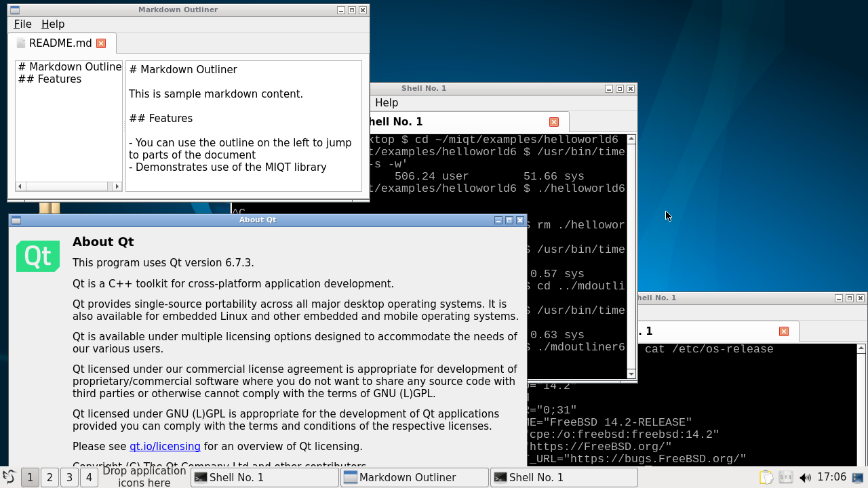Open the qt.io/licensing link
This screenshot has width=868, height=488.
165,446
